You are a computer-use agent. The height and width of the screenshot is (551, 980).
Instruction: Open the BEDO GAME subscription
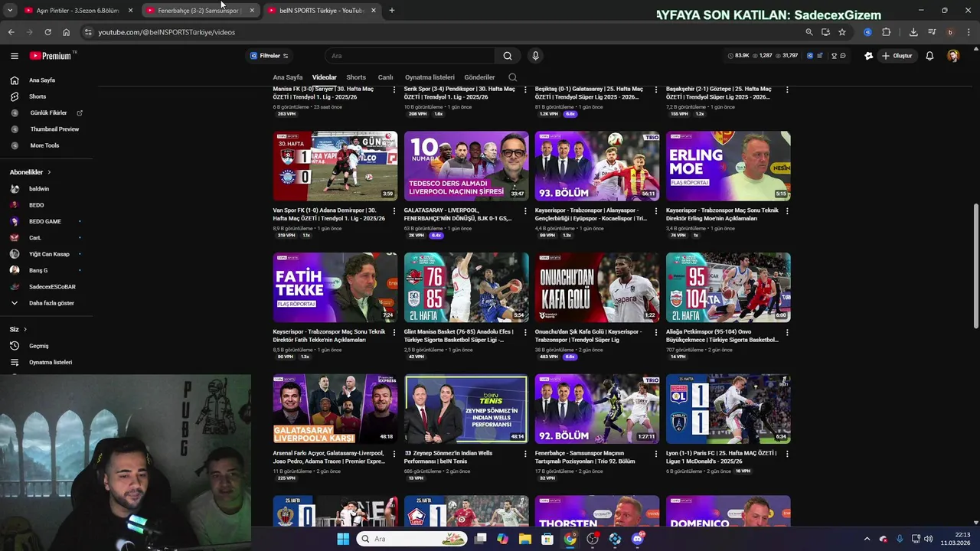click(x=45, y=222)
